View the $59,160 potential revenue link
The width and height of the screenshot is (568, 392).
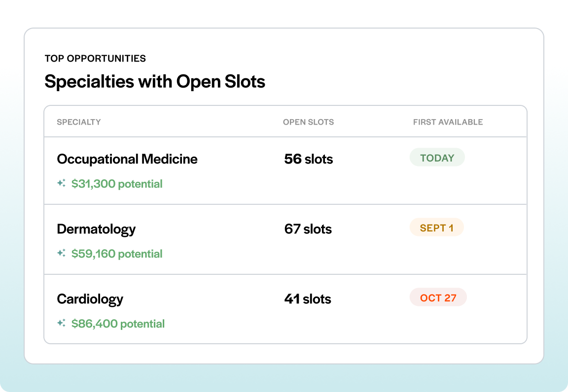pyautogui.click(x=117, y=254)
